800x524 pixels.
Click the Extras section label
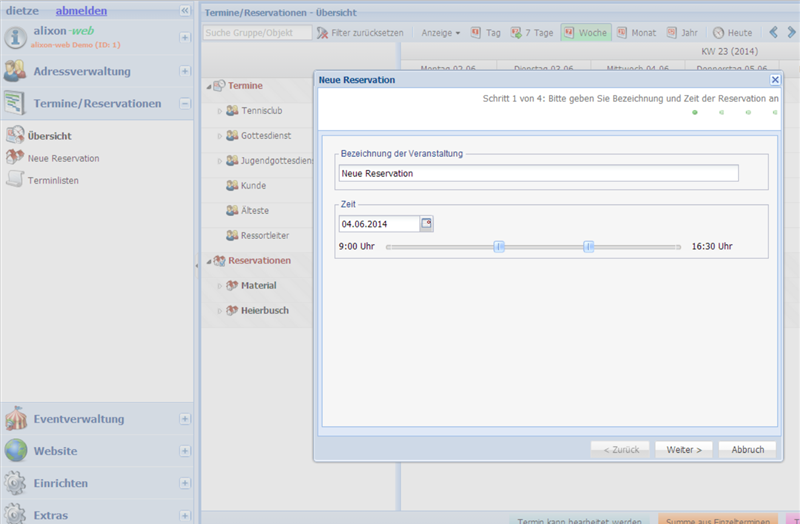(51, 515)
